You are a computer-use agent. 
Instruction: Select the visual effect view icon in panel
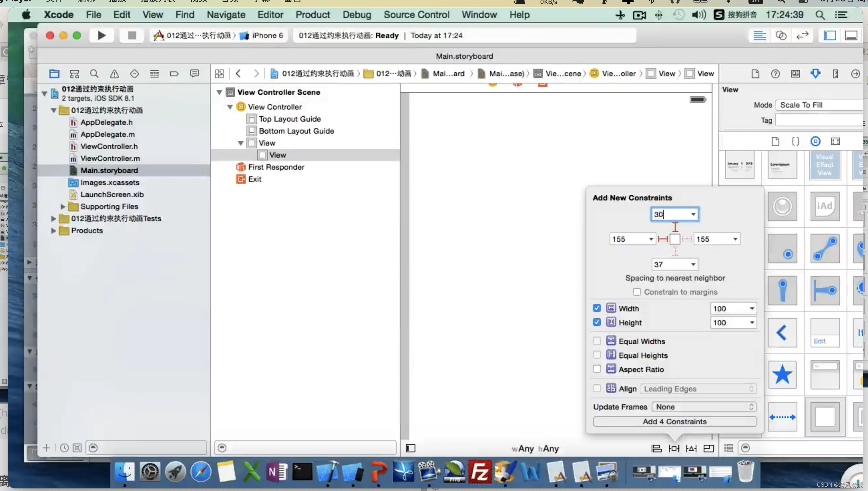click(825, 165)
